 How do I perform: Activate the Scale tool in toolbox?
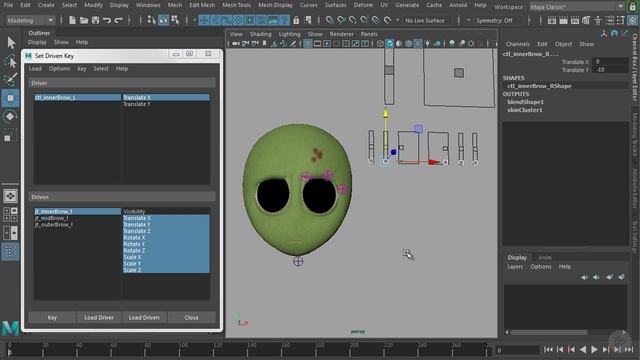coord(11,136)
